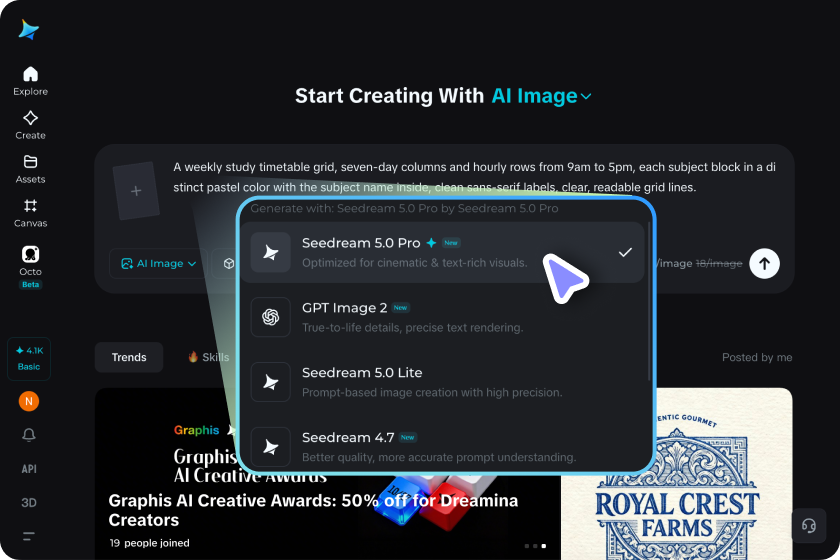
Task: Open the headset support button
Action: 809,526
